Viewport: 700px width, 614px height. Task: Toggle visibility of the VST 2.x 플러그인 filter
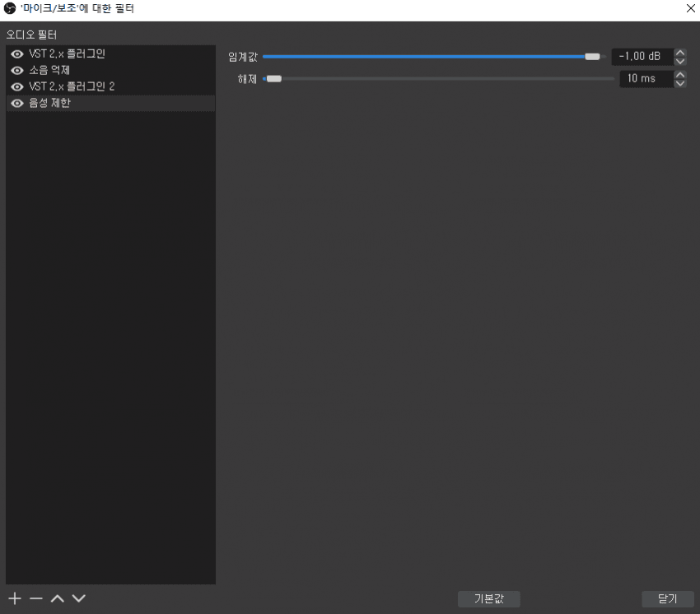click(x=17, y=54)
